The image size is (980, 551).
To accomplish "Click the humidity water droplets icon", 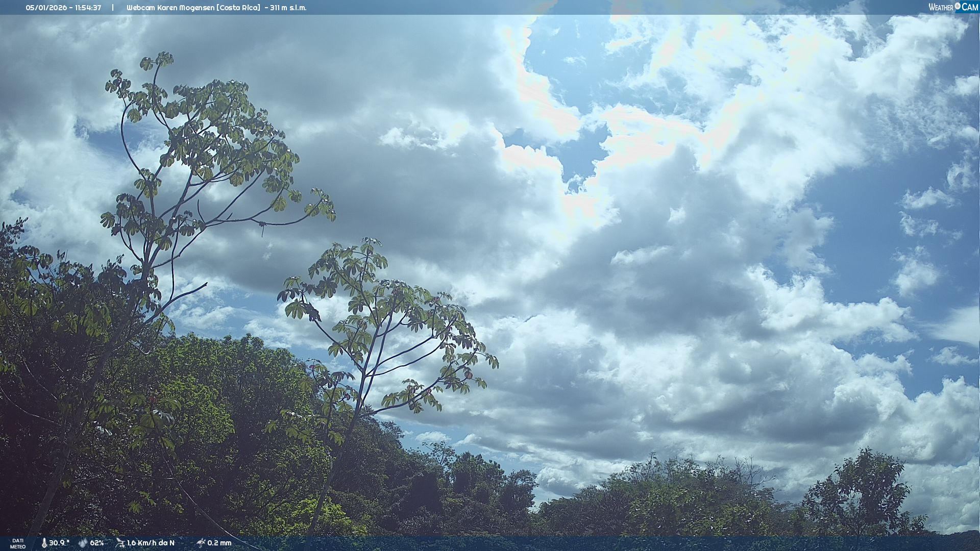I will coord(83,543).
